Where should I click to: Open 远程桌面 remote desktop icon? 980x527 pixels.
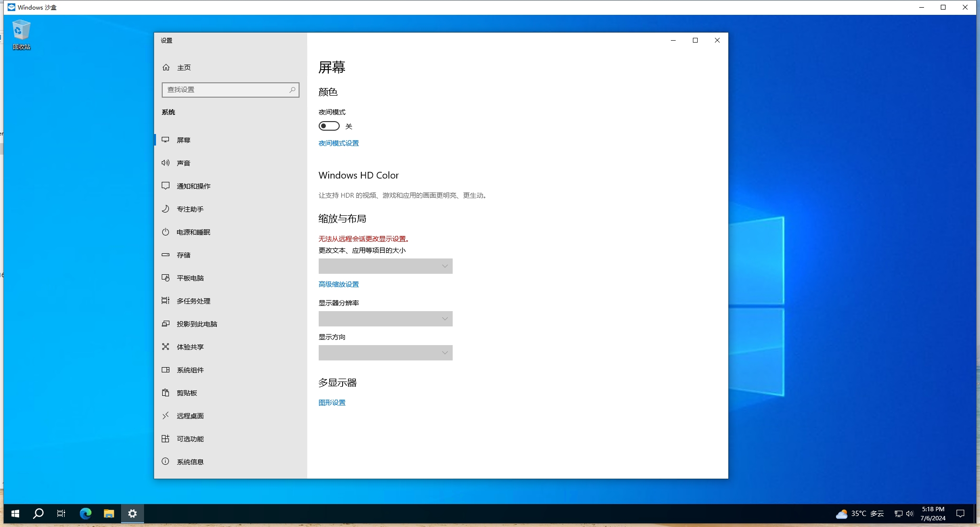[166, 415]
